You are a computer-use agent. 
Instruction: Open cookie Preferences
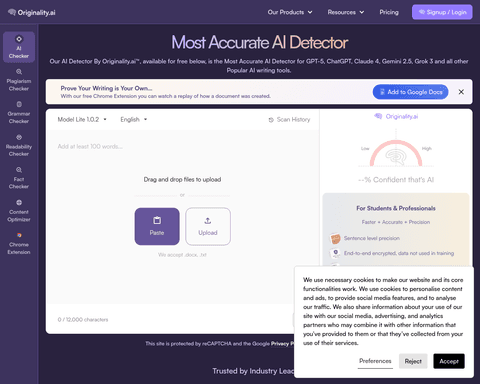[375, 361]
